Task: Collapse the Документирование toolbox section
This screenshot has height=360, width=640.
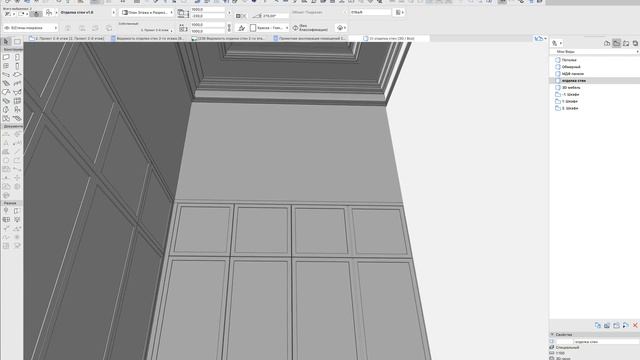Action: tap(12, 126)
